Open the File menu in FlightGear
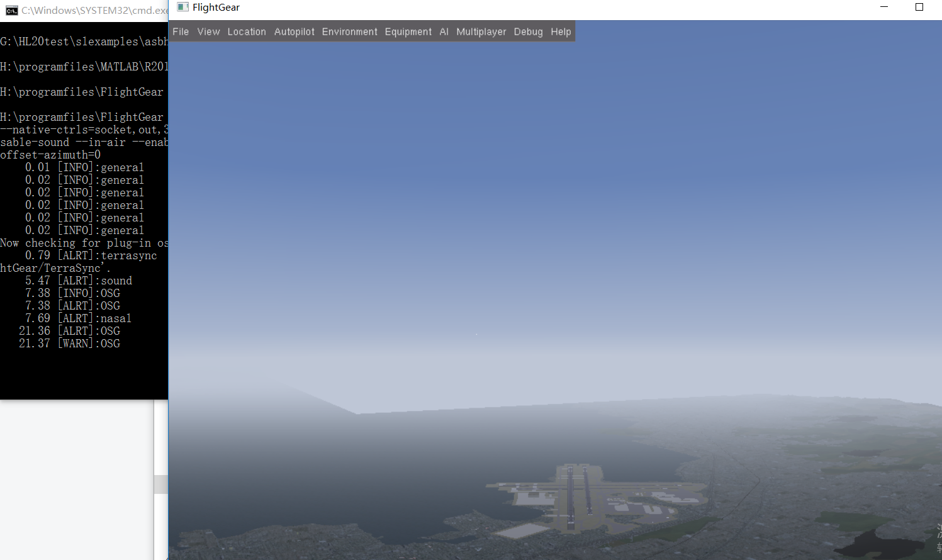This screenshot has height=560, width=942. 181,31
